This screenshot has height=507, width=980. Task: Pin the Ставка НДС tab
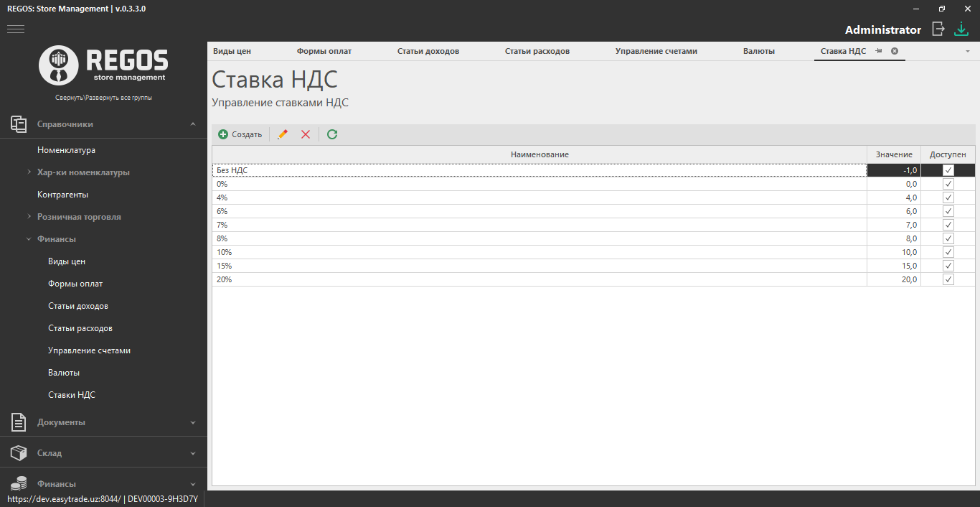[x=879, y=51]
